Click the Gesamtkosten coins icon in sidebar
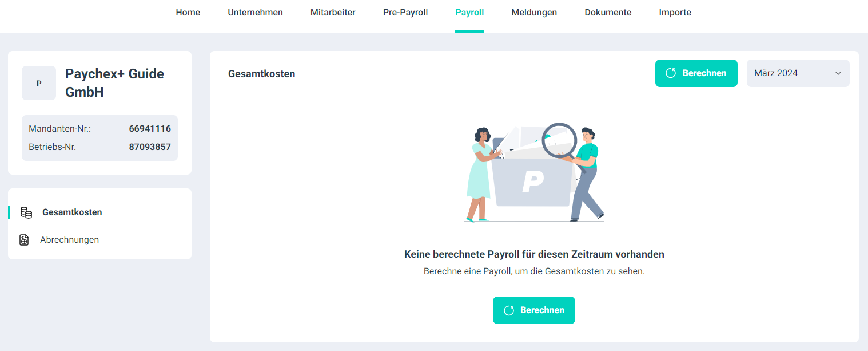This screenshot has width=868, height=351. [26, 212]
